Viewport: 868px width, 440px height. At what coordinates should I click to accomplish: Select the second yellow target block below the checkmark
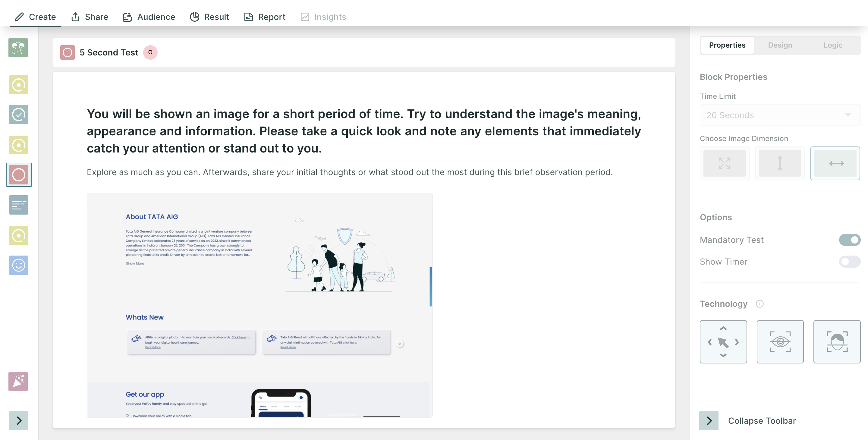pyautogui.click(x=18, y=145)
